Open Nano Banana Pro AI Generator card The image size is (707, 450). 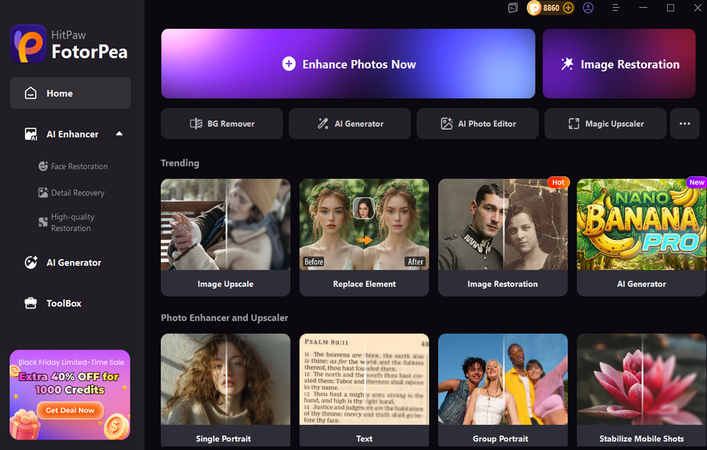point(642,238)
